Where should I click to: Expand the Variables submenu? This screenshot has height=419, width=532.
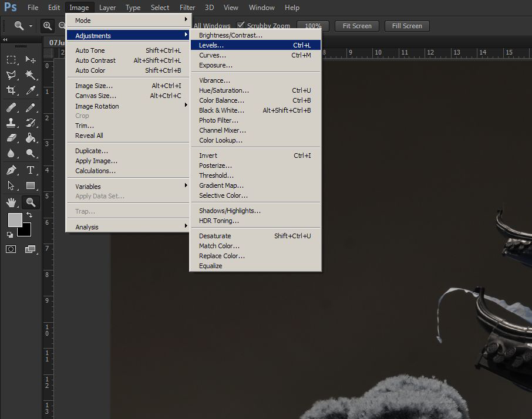[129, 187]
